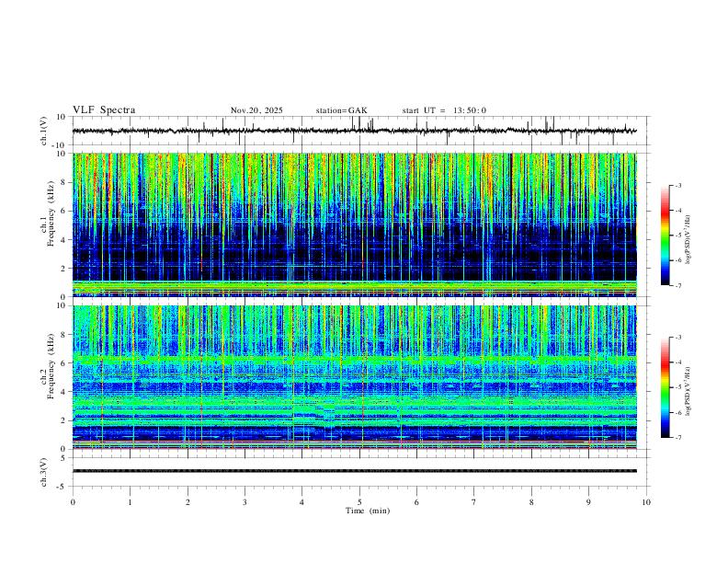The width and height of the screenshot is (728, 563).
Task: Click time axis tick label '10' at bottom right
Action: [x=646, y=502]
